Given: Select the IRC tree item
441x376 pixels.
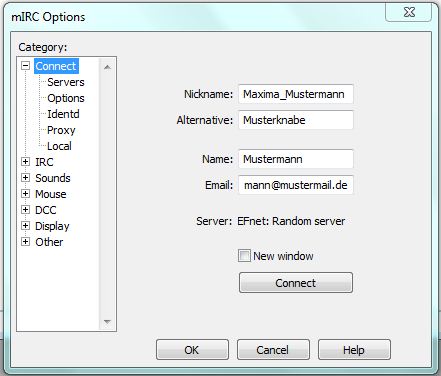Looking at the screenshot, I should tap(44, 162).
